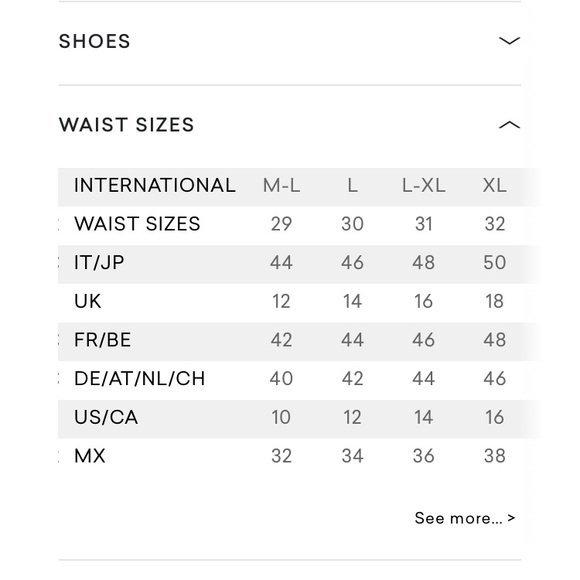Click the Waist Sizes section heading

click(x=127, y=125)
